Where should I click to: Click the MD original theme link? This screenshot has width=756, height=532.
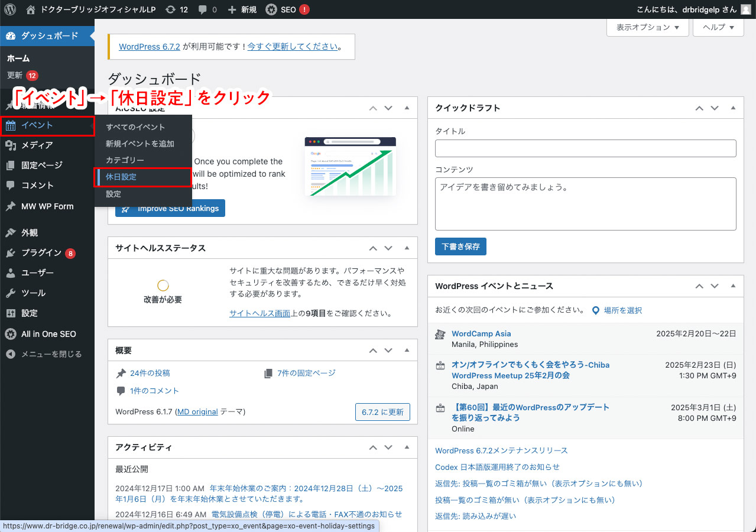tap(197, 411)
